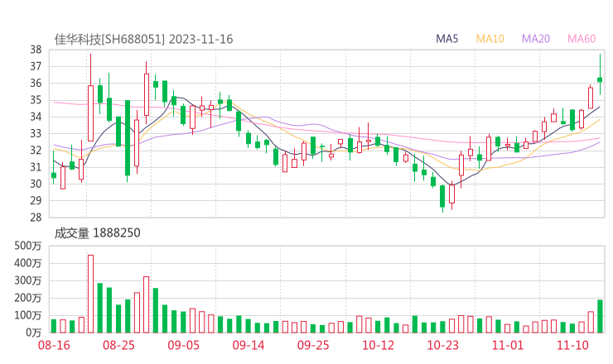Click the last green volume bar on the right
Screen dimensions: 613x364
pos(600,316)
